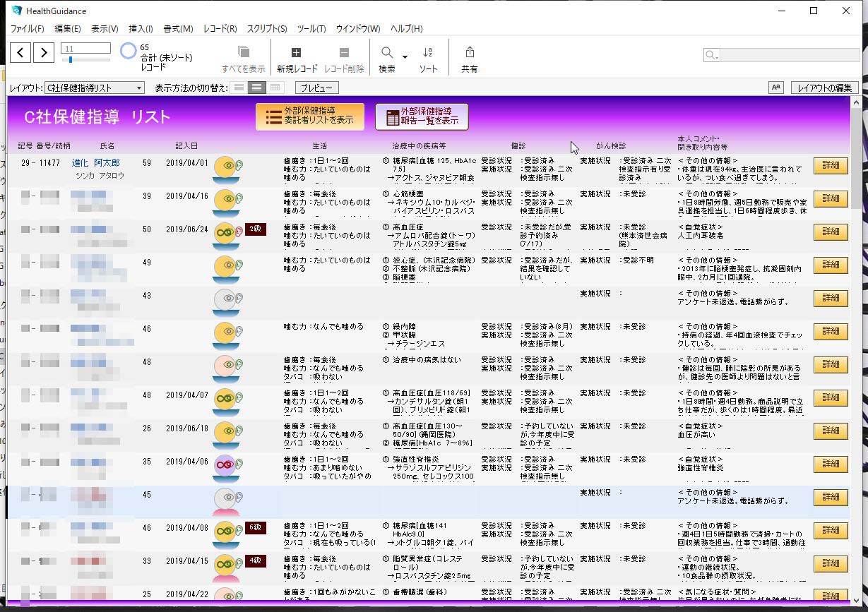
Task: Click the found-set pie circle icon
Action: point(128,52)
